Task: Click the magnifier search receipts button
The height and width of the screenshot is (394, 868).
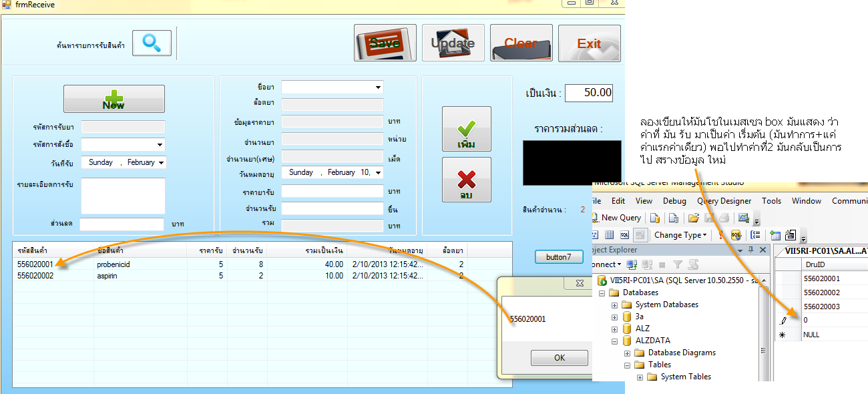Action: (x=152, y=43)
